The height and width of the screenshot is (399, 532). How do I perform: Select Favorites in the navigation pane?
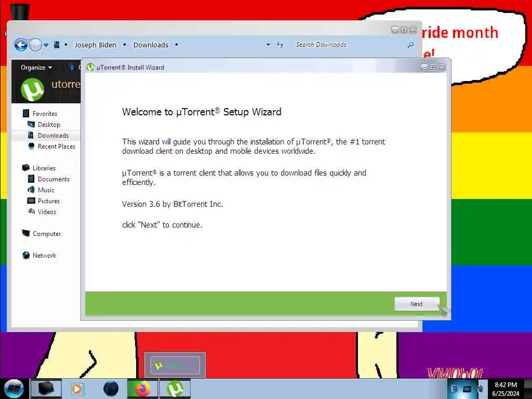(x=45, y=114)
